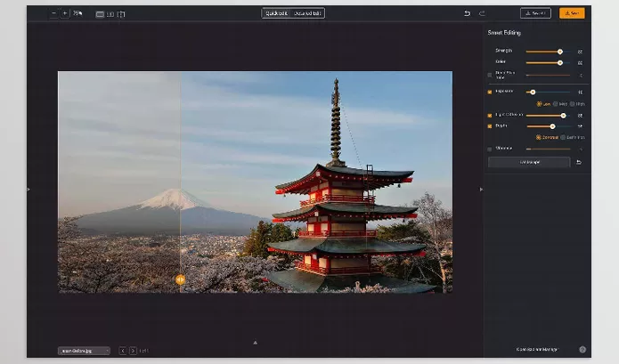Click the zoom out minus button
This screenshot has width=619, height=364.
pos(53,13)
